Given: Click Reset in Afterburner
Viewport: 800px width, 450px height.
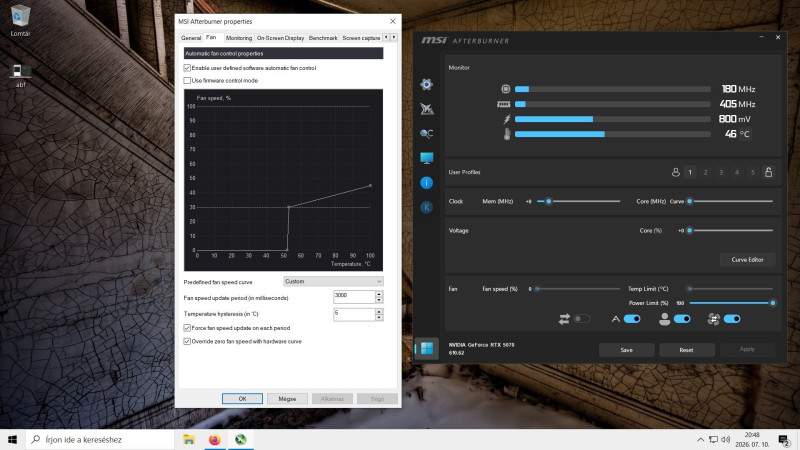Looking at the screenshot, I should (686, 350).
